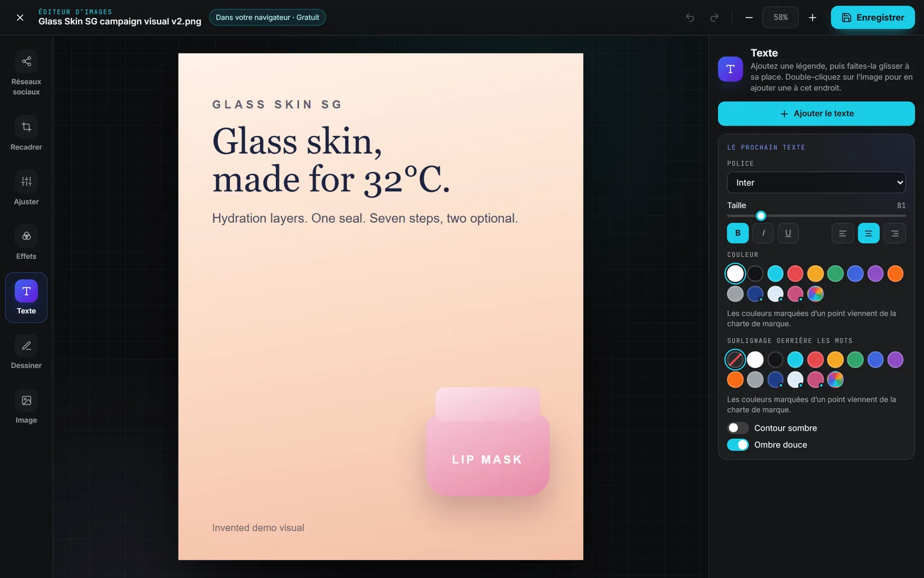Disable the Ombre douce switch
This screenshot has width=924, height=578.
[738, 444]
